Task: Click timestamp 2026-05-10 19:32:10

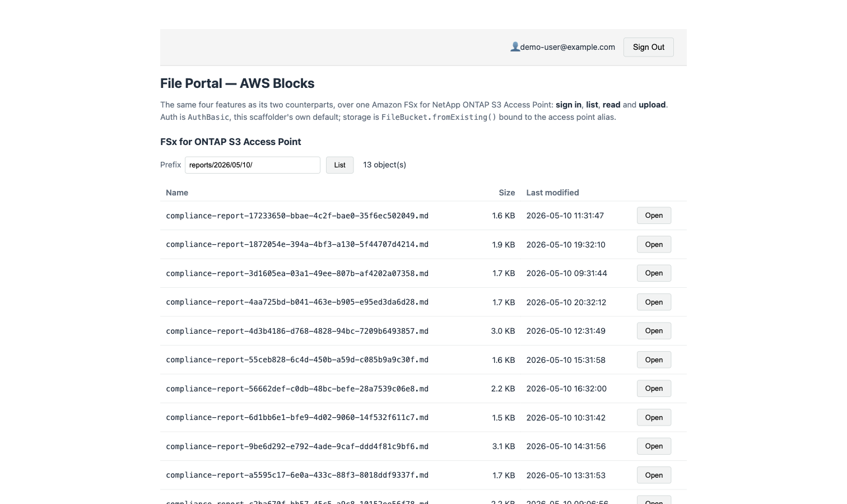Action: coord(566,244)
